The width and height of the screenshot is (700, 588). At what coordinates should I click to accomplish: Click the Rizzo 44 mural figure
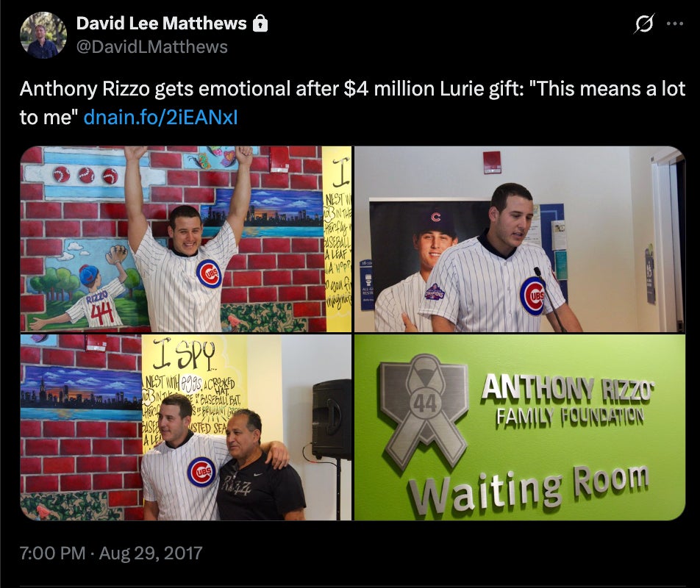point(87,290)
